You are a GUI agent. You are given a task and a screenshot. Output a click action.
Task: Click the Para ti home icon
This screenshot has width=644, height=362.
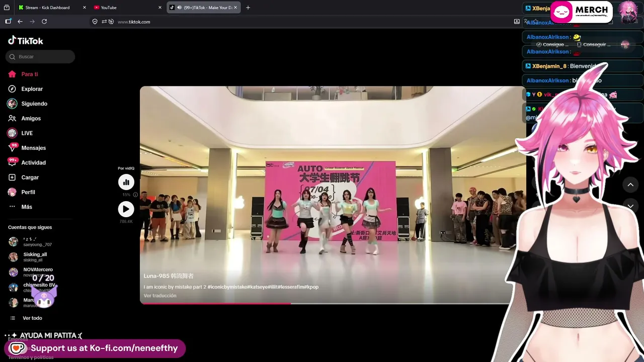(x=12, y=74)
